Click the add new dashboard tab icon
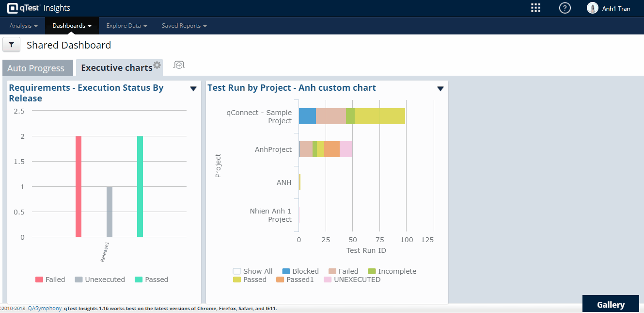The width and height of the screenshot is (644, 313). click(179, 65)
